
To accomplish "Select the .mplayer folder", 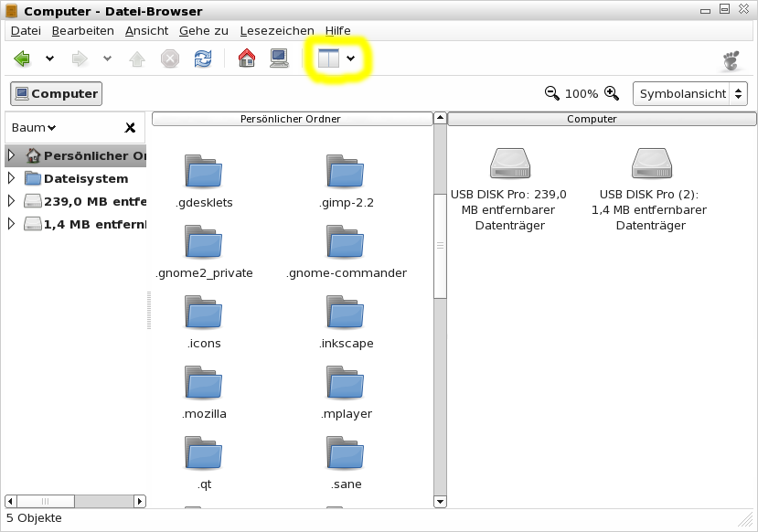I will pos(346,393).
